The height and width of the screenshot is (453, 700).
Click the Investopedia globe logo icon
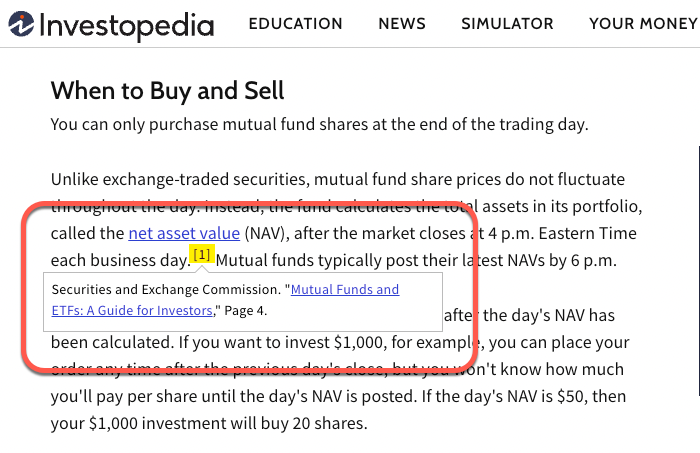click(21, 24)
